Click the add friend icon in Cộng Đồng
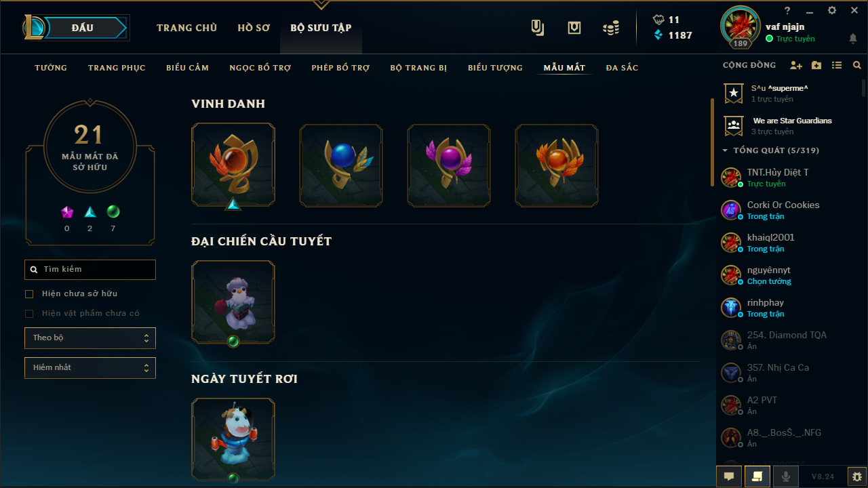 click(x=796, y=66)
